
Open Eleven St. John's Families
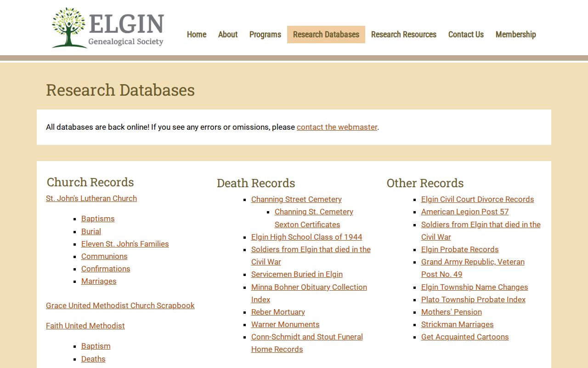[x=125, y=244]
